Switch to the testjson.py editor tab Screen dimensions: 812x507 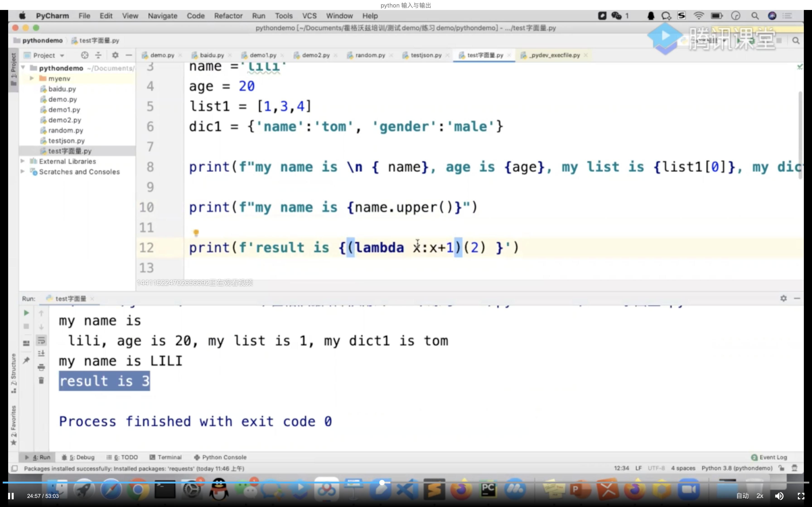[x=425, y=55]
